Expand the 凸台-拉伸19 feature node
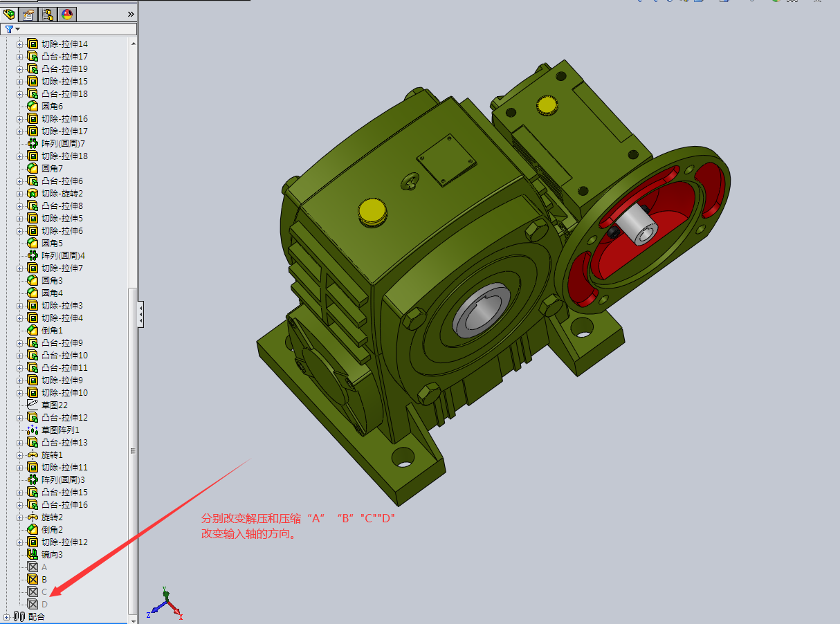Image resolution: width=840 pixels, height=624 pixels. pyautogui.click(x=19, y=69)
